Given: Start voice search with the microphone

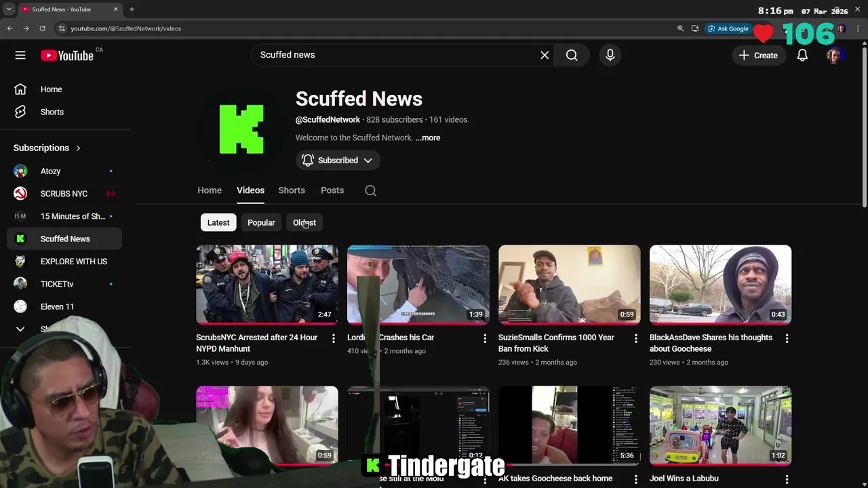Looking at the screenshot, I should point(610,55).
